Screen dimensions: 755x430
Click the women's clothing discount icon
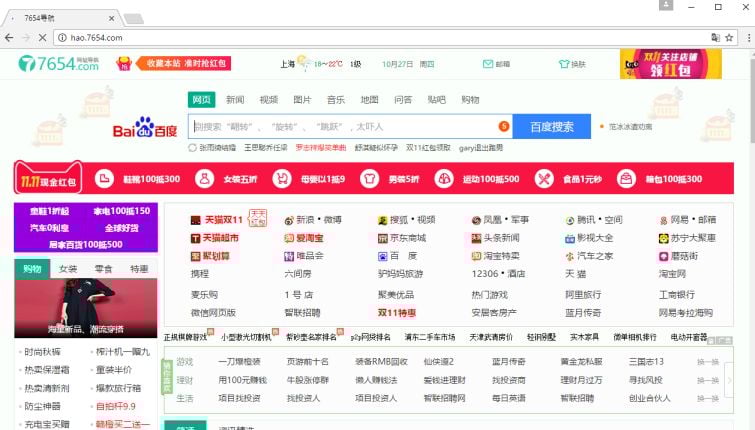coord(204,179)
